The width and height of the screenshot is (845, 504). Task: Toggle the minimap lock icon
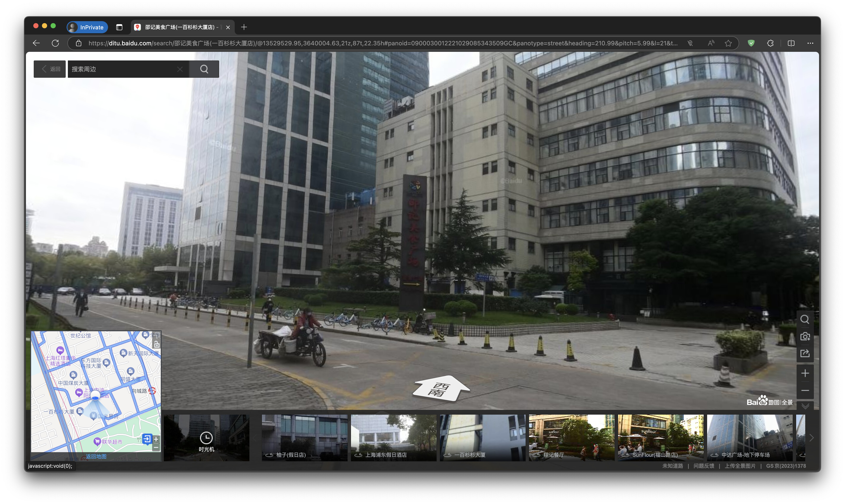pyautogui.click(x=156, y=344)
